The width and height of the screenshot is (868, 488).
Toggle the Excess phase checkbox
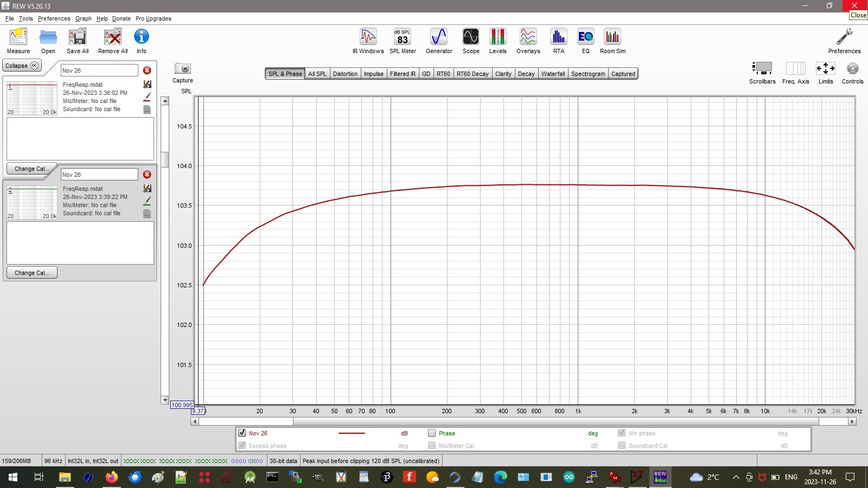pos(242,445)
